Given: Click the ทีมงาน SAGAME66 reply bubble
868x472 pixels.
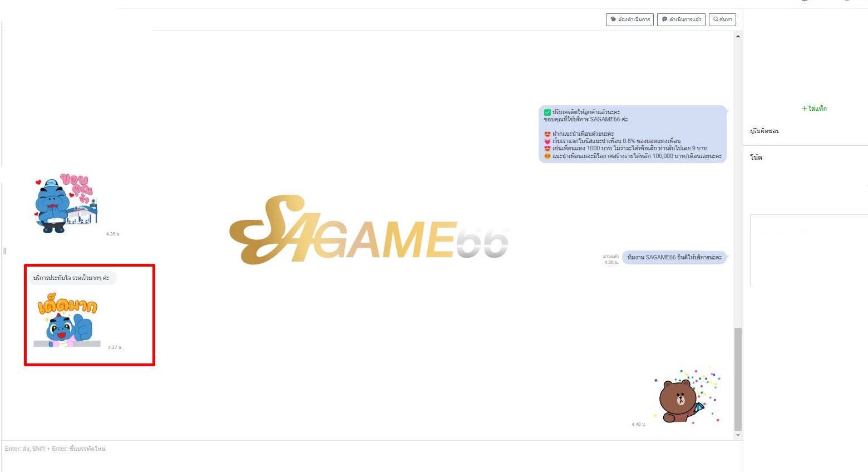Looking at the screenshot, I should 674,257.
